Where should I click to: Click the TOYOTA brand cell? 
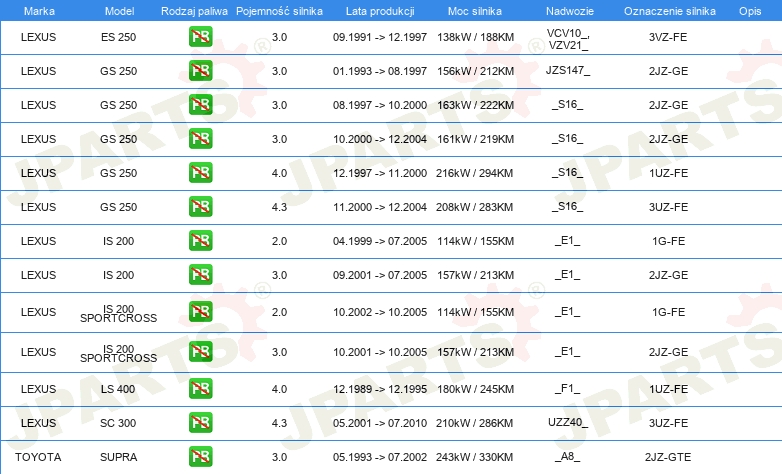pos(38,457)
